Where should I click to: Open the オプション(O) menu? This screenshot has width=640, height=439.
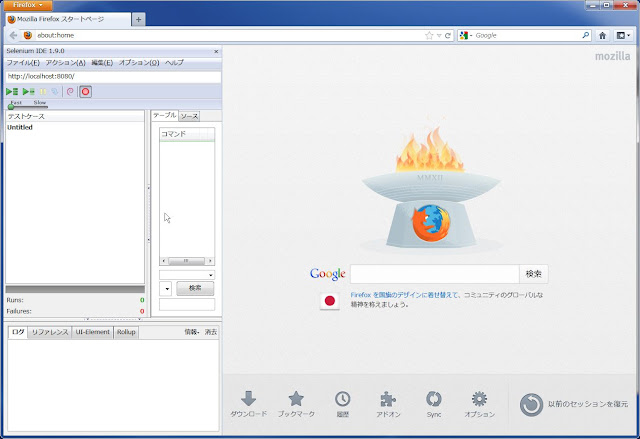coord(139,63)
